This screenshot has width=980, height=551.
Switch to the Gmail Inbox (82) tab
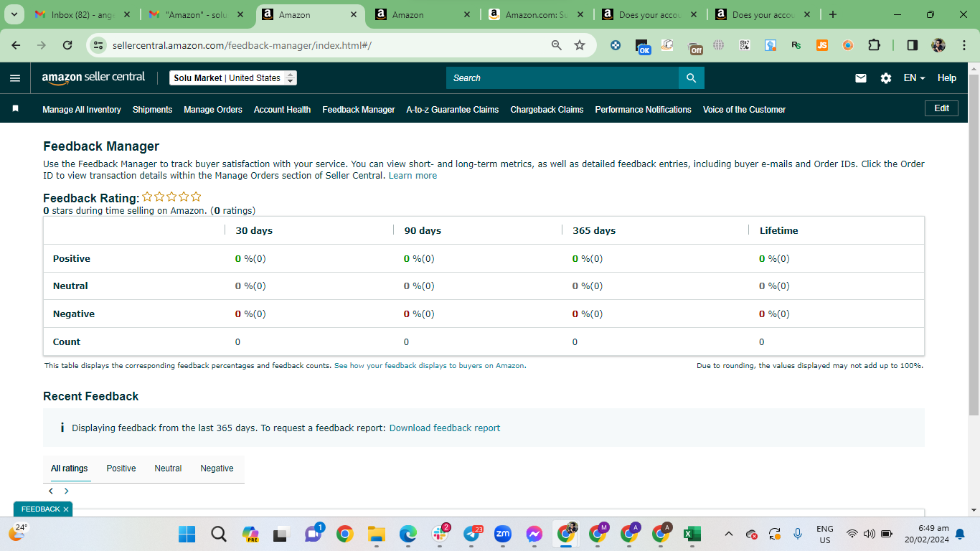click(x=83, y=14)
